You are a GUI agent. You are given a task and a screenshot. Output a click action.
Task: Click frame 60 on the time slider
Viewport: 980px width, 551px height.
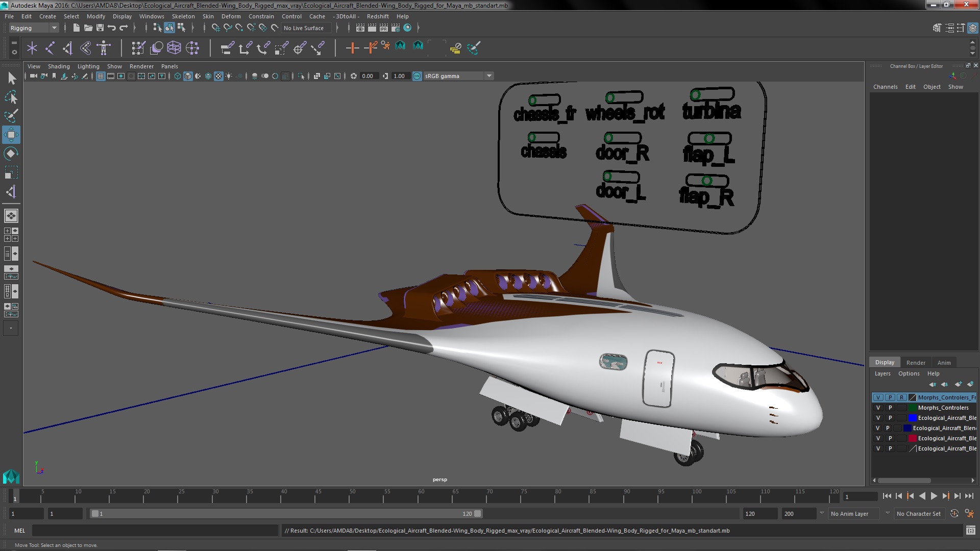coord(421,496)
